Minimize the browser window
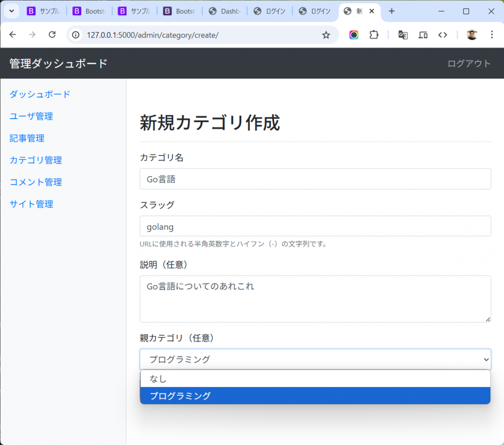 (441, 11)
